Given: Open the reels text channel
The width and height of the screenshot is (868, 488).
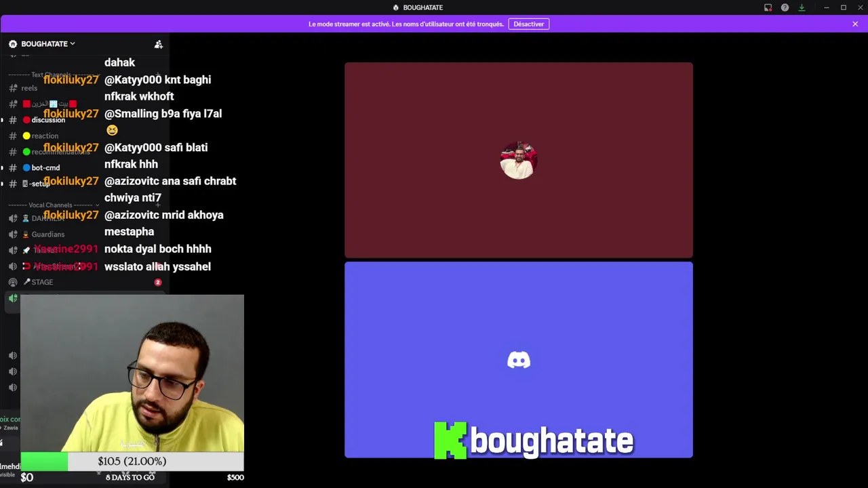Looking at the screenshot, I should click(28, 88).
